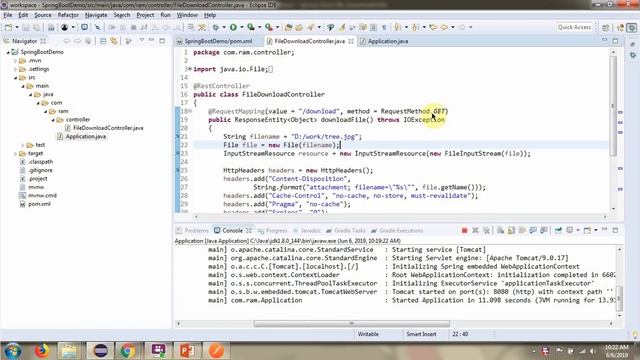The height and width of the screenshot is (360, 640).
Task: Open Chrome from the Windows taskbar
Action: 127,351
